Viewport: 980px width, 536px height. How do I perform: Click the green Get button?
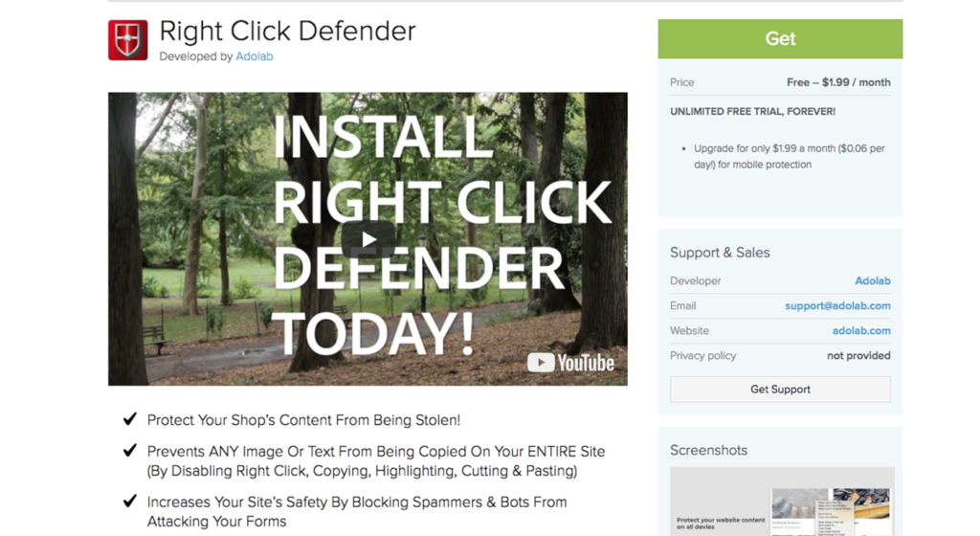(x=780, y=38)
